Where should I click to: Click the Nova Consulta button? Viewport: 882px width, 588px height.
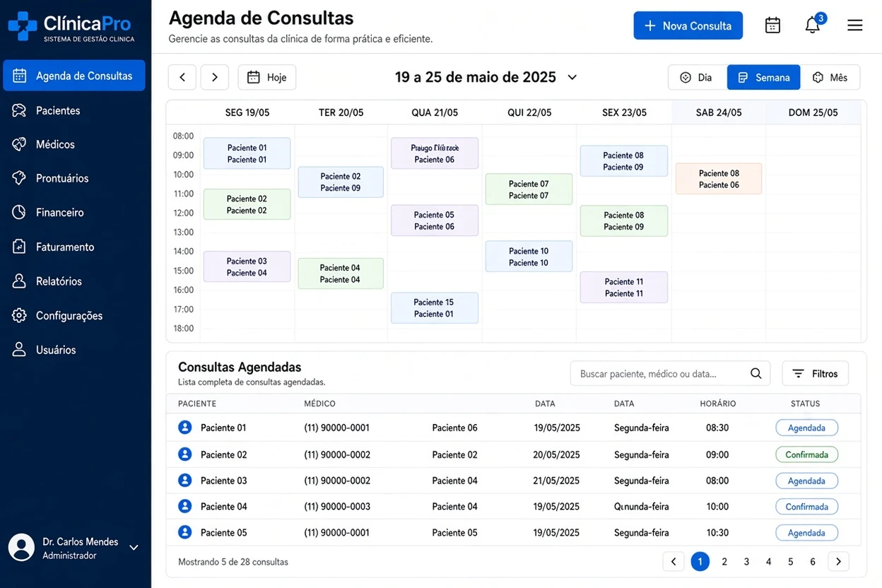[x=688, y=25]
